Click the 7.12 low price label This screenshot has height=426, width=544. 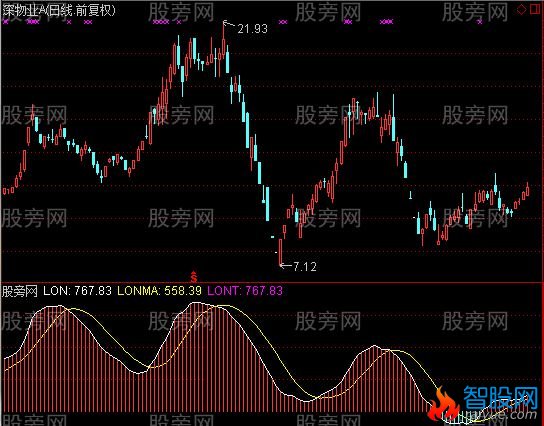(305, 266)
